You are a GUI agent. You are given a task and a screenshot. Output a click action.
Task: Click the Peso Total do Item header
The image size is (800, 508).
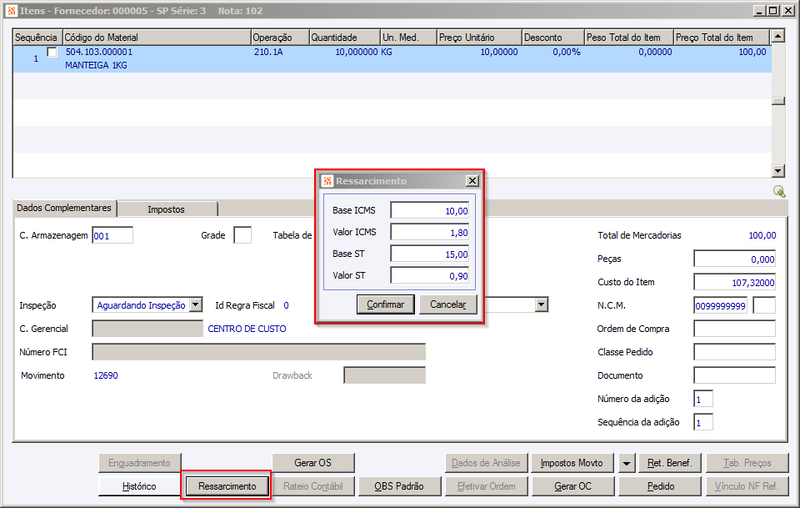pyautogui.click(x=629, y=37)
